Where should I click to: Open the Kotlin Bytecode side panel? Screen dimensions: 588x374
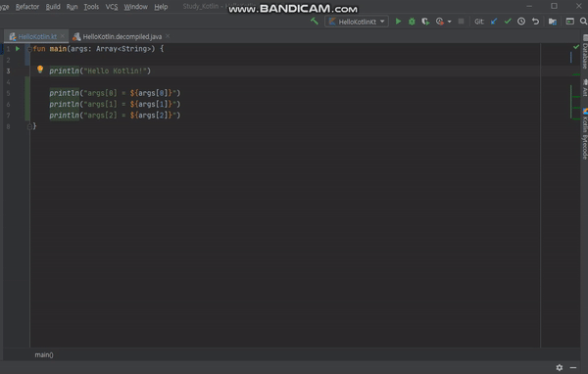point(585,134)
